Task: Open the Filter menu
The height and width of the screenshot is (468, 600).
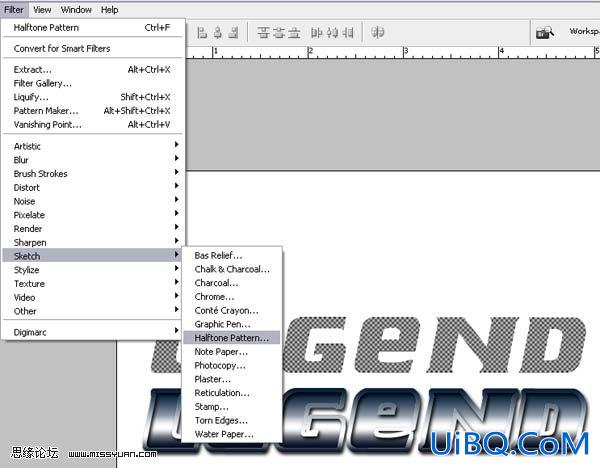Action: (14, 10)
